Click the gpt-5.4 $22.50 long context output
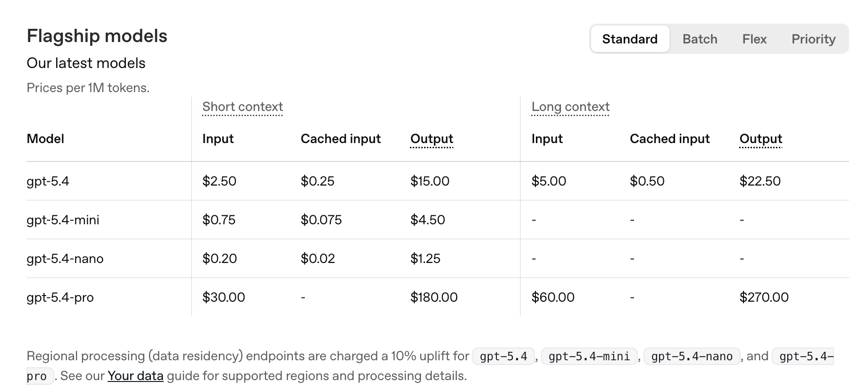 click(x=760, y=181)
